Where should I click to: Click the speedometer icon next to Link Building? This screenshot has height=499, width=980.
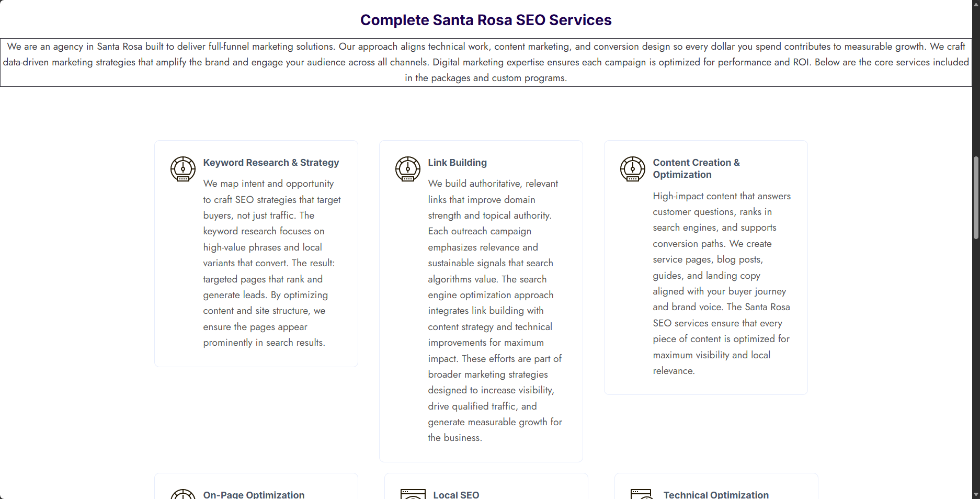pyautogui.click(x=407, y=169)
